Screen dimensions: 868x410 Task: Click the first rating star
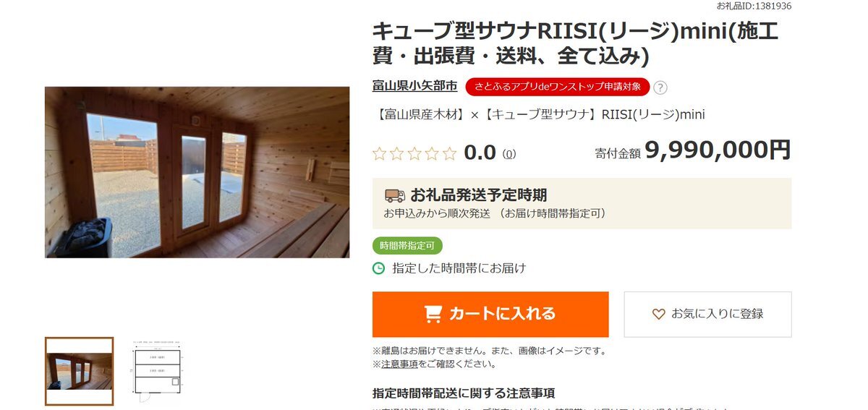(379, 153)
